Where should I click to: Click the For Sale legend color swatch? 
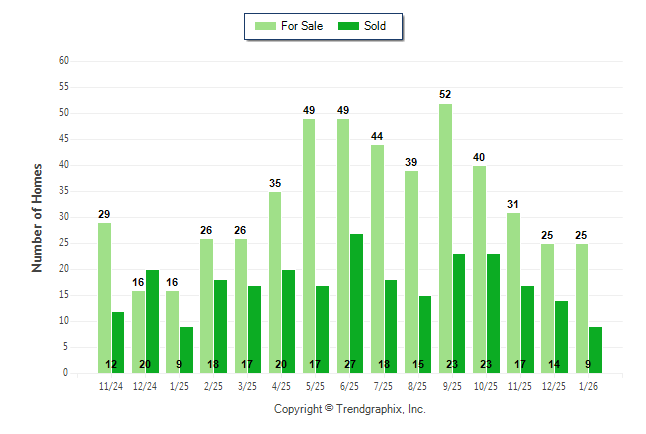pyautogui.click(x=265, y=26)
